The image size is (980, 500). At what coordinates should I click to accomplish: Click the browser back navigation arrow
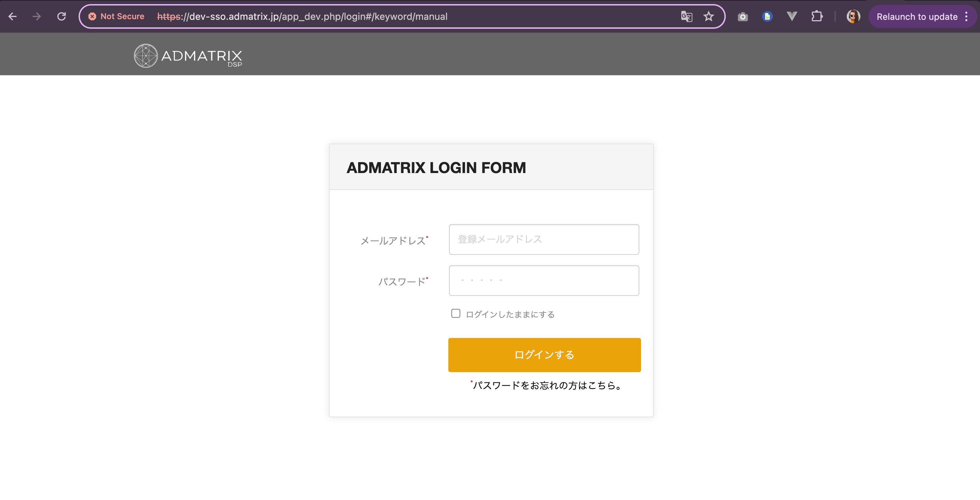(13, 16)
